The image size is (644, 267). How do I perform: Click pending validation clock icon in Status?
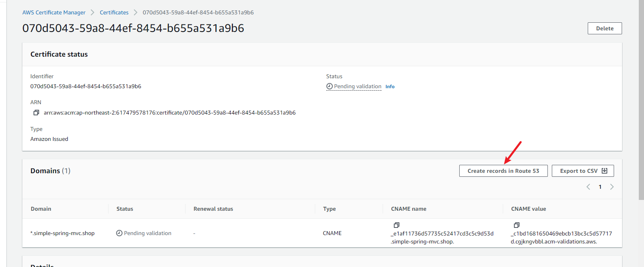coord(330,86)
